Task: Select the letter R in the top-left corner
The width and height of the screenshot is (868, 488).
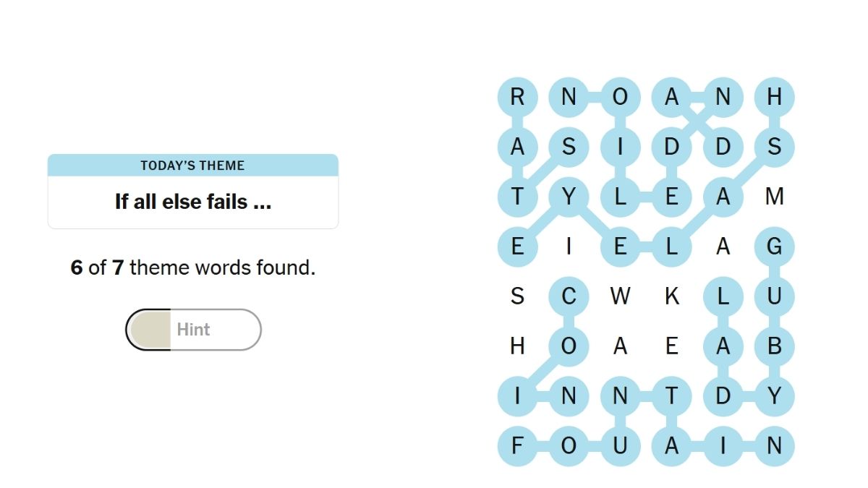Action: point(516,96)
